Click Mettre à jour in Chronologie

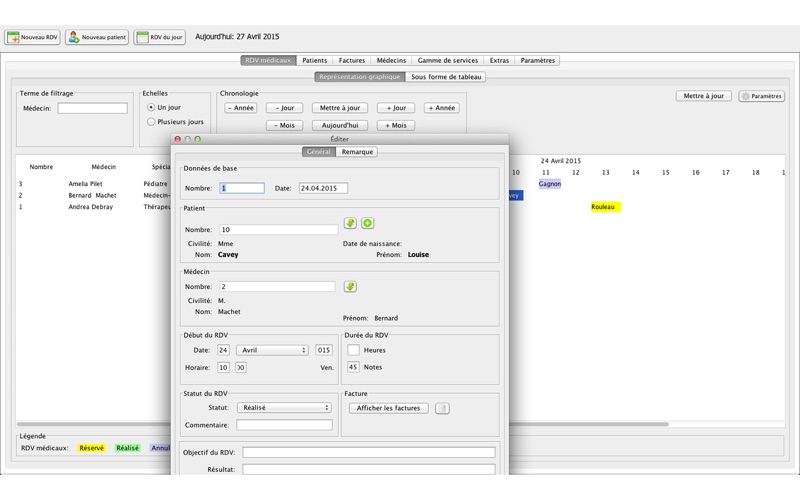340,108
